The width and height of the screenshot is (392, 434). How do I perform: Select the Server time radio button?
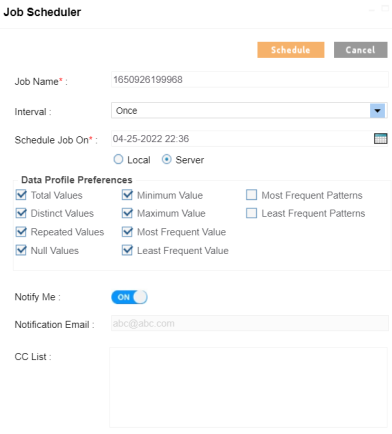tap(167, 159)
